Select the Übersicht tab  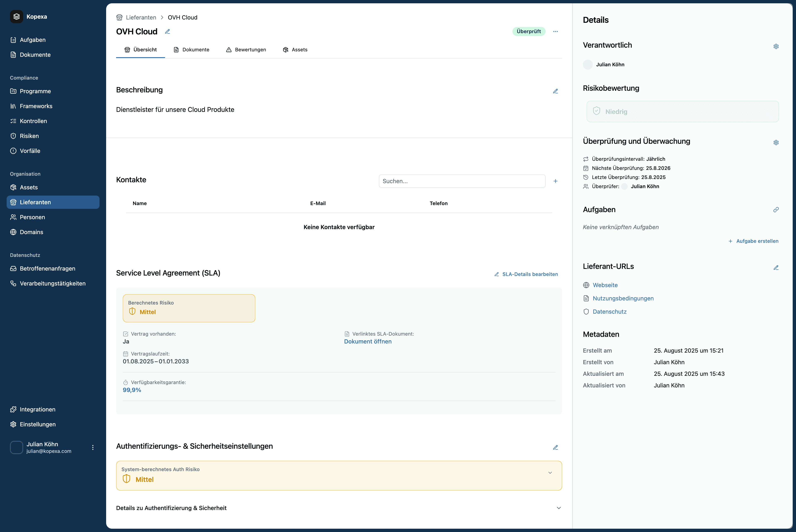click(141, 50)
